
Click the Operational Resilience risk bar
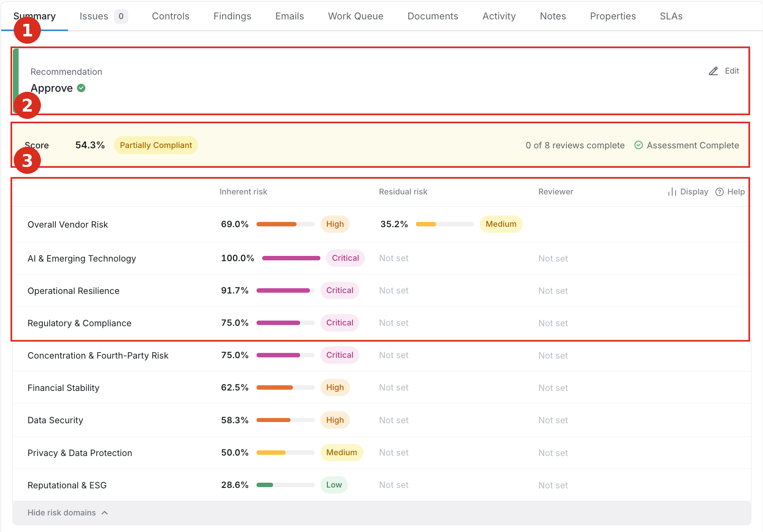click(286, 290)
